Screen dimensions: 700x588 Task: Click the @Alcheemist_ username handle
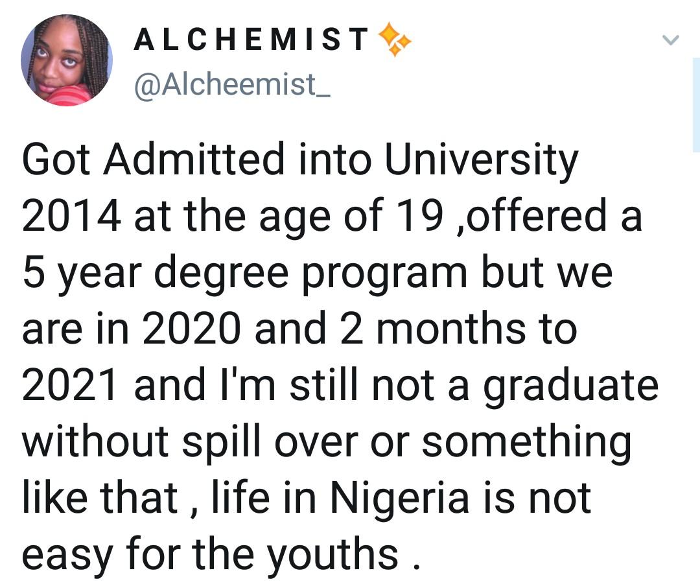click(x=231, y=84)
